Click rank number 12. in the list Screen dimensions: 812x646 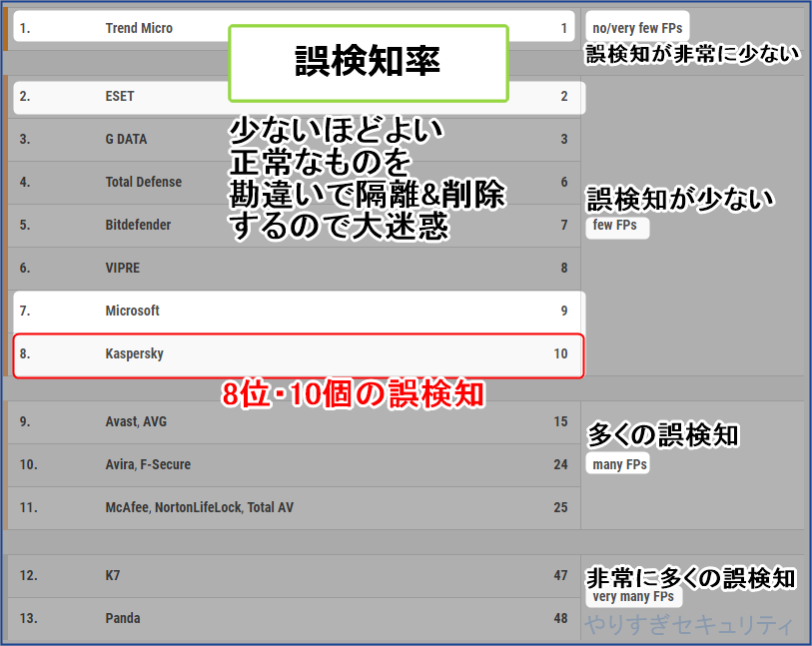tap(29, 575)
